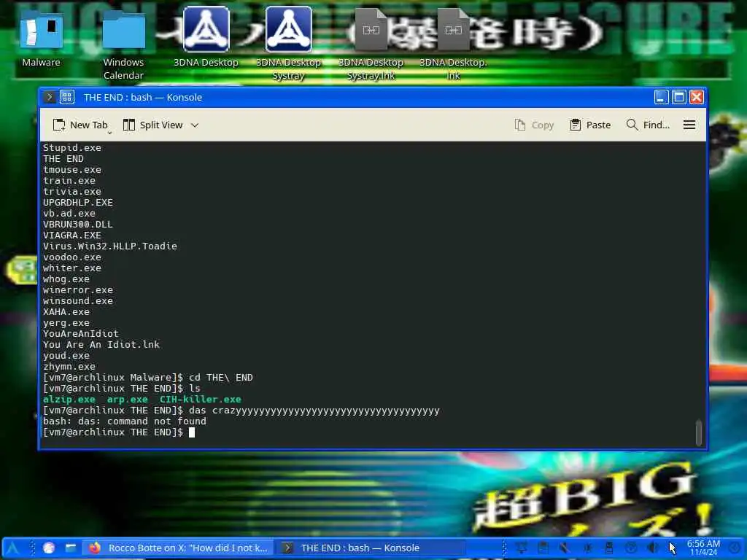The image size is (747, 560).
Task: Click CIH-killer.exe in the ls output
Action: (200, 399)
